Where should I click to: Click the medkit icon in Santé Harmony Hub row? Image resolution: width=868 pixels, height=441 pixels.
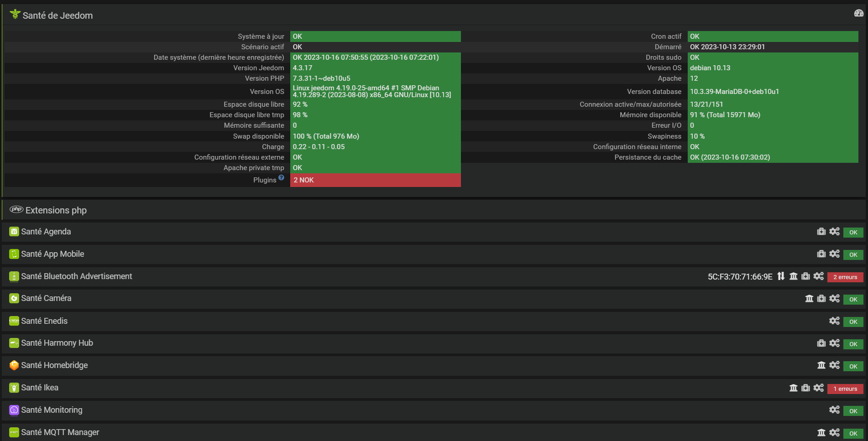(821, 343)
